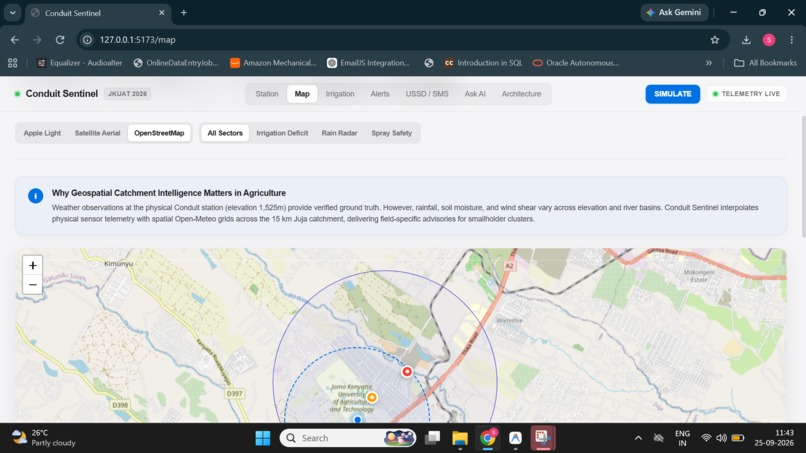
Task: Open Chrome three-dot menu
Action: pyautogui.click(x=792, y=40)
